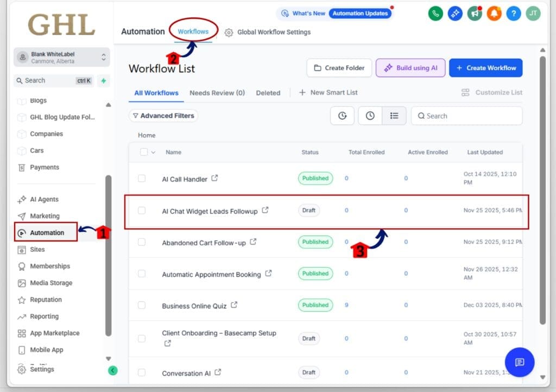Select the Workflows tab
556x392 pixels.
click(x=193, y=31)
